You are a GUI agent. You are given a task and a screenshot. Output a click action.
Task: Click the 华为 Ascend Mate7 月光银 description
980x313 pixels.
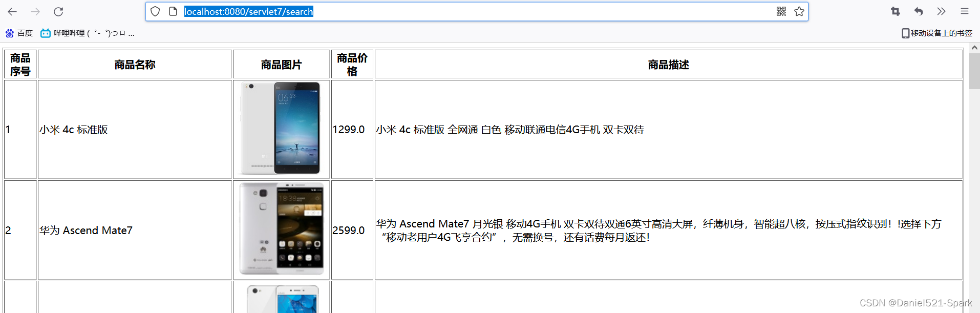pos(659,231)
